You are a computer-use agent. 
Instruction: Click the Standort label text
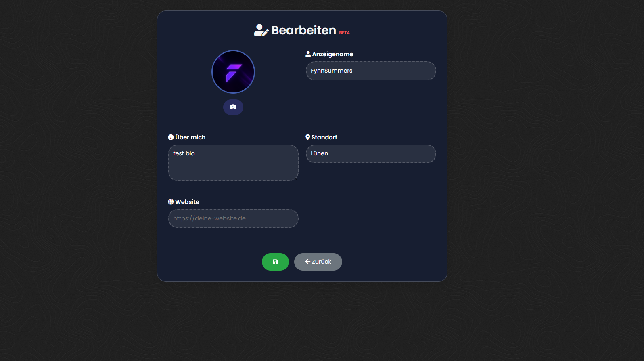324,137
